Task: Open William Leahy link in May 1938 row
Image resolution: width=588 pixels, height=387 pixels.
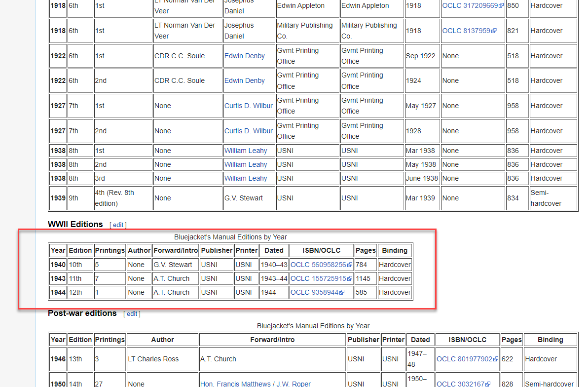Action: (246, 165)
